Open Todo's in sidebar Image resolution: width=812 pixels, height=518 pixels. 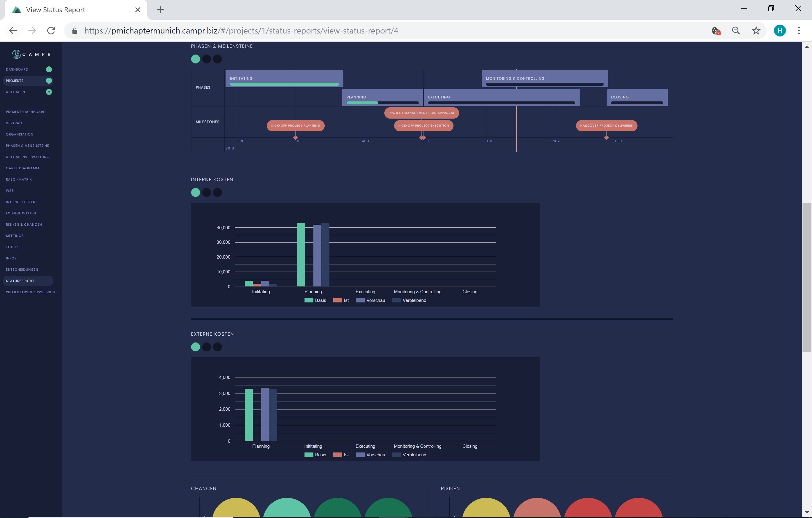tap(12, 247)
